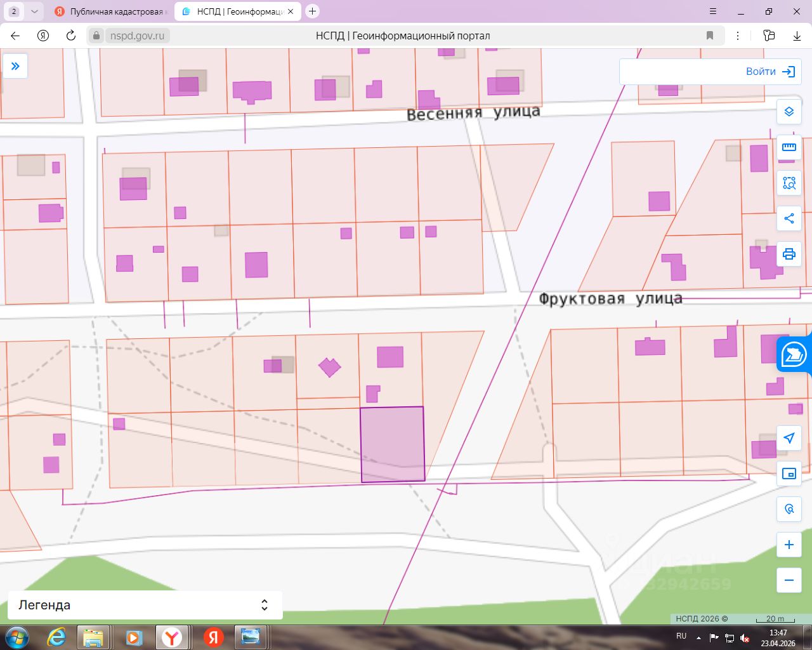
Task: Print the map
Action: click(x=789, y=254)
